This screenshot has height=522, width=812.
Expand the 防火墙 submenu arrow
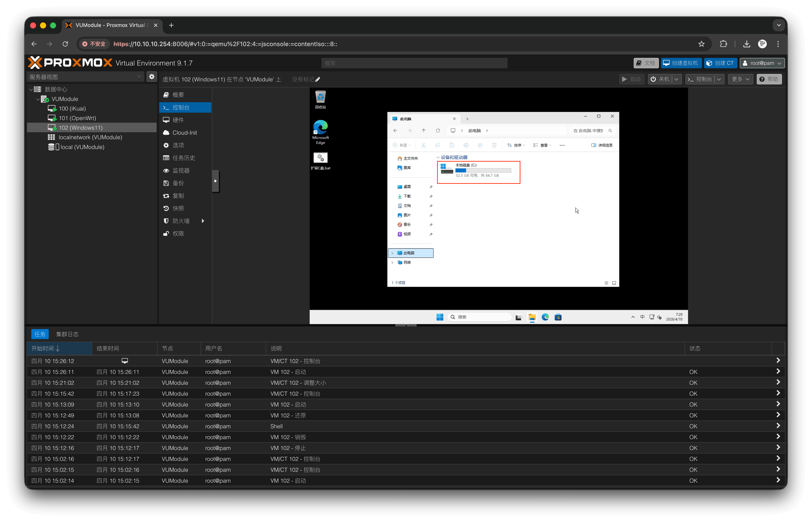point(203,221)
